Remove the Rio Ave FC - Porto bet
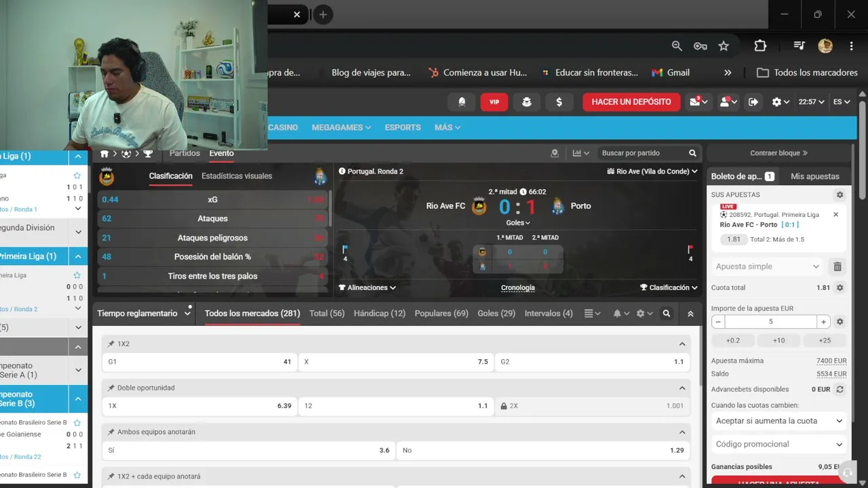Screen dimensions: 868x488 [835, 214]
